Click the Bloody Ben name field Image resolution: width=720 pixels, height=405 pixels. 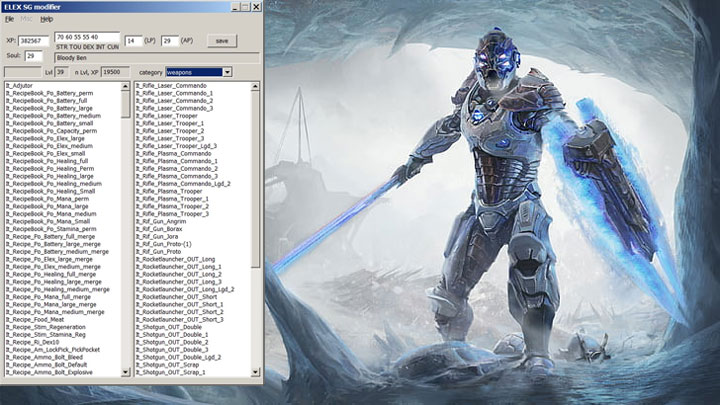point(157,58)
